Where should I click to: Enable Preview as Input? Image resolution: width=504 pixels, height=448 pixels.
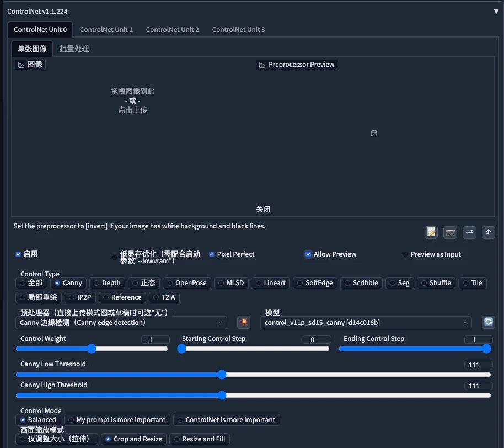pos(405,254)
